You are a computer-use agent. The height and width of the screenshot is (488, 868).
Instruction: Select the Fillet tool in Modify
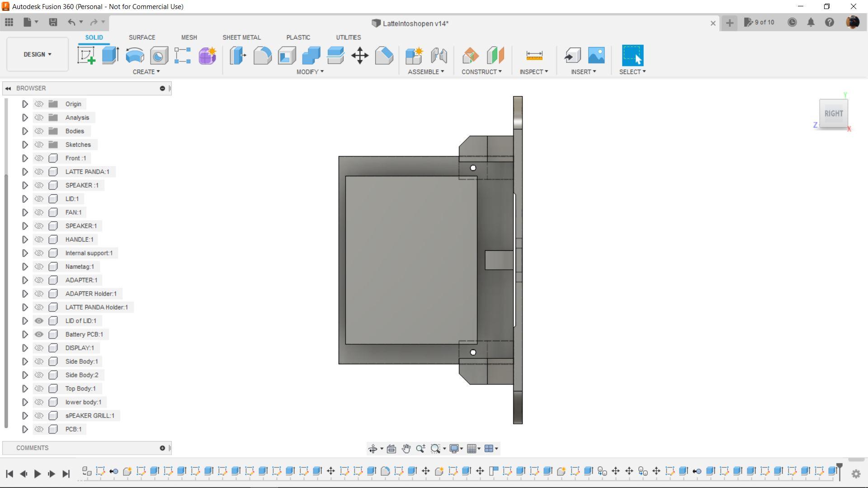point(262,56)
